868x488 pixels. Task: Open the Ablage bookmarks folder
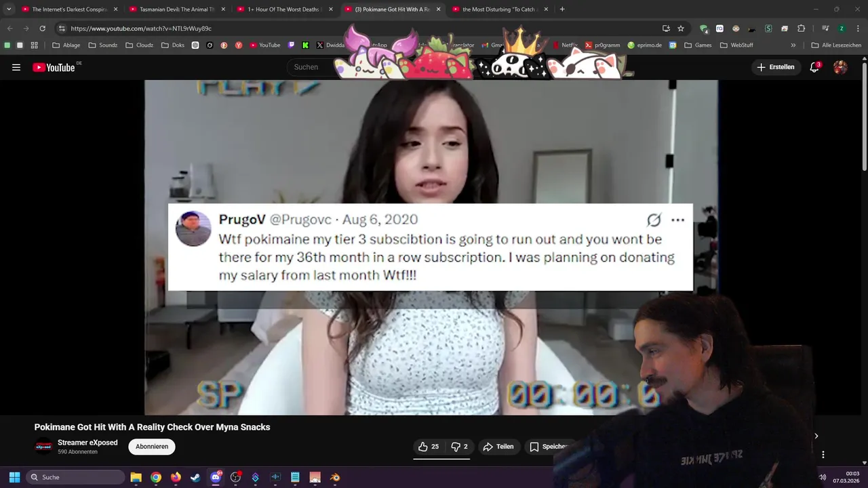tap(66, 45)
